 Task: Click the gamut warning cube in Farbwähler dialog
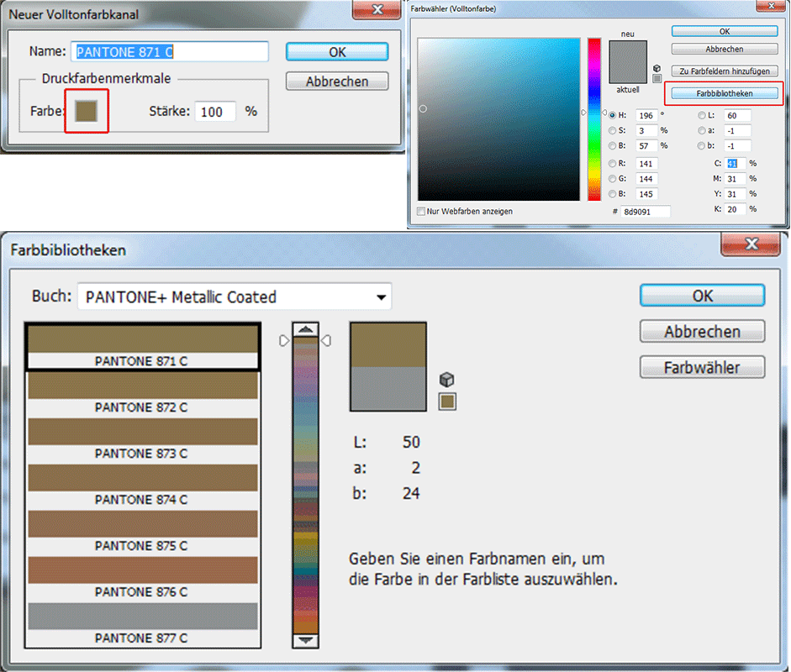click(x=657, y=68)
